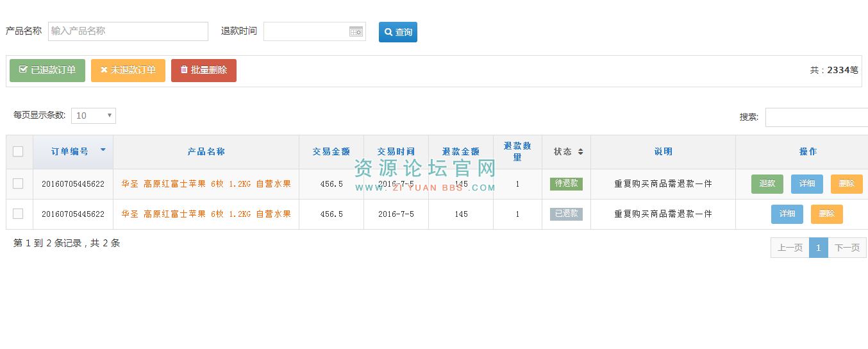The image size is (868, 349).
Task: Click the calendar icon in refund time field
Action: click(x=356, y=31)
